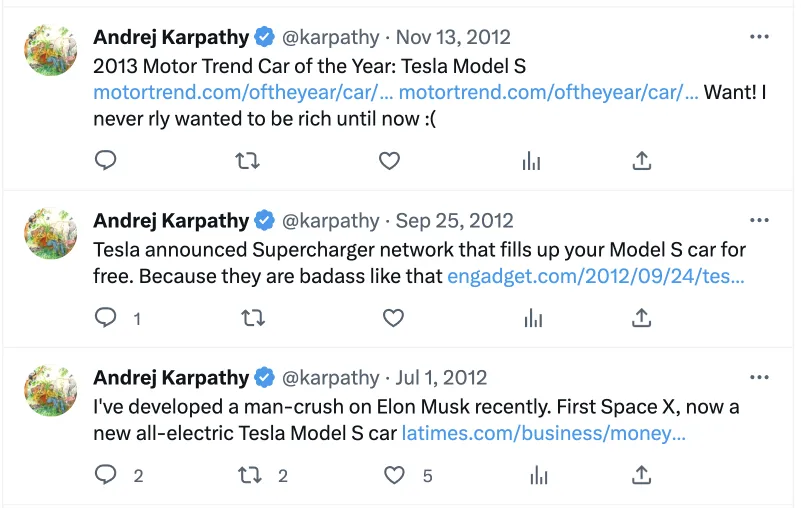The height and width of the screenshot is (508, 801).
Task: Open more options on Nov 13 tweet
Action: pyautogui.click(x=759, y=37)
